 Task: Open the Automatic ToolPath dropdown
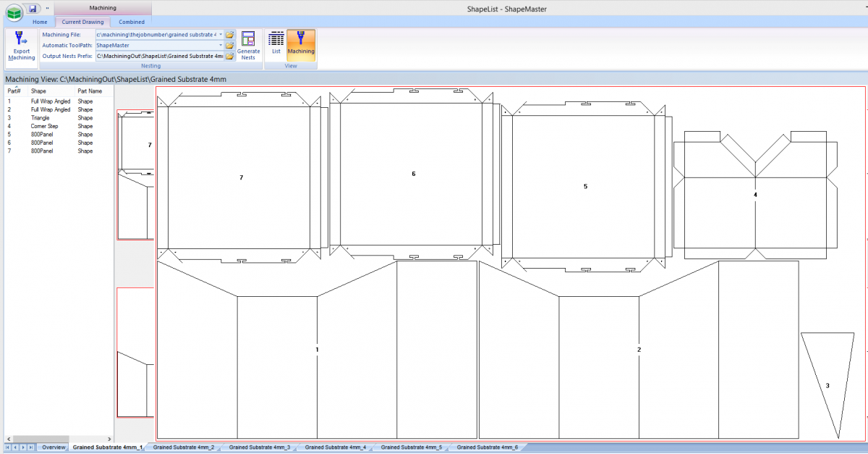[220, 45]
